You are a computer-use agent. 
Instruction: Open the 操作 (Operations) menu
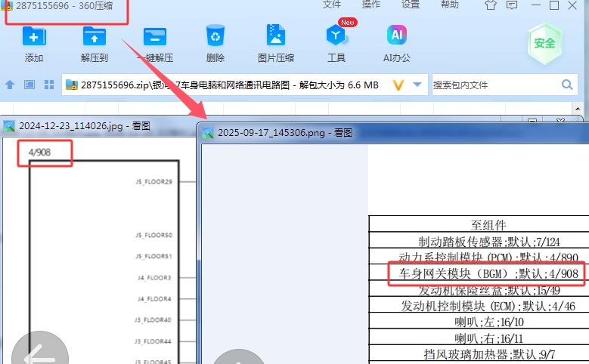[x=371, y=5]
